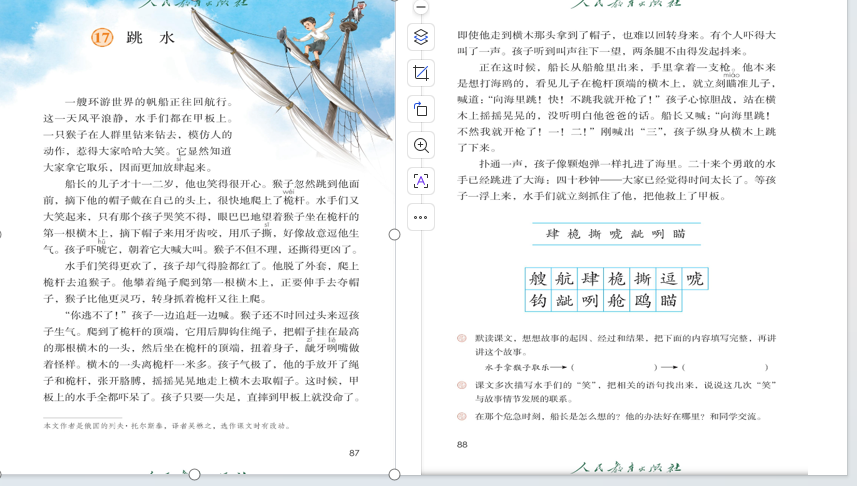The height and width of the screenshot is (486, 857).
Task: Select the crop image tool
Action: pyautogui.click(x=421, y=73)
